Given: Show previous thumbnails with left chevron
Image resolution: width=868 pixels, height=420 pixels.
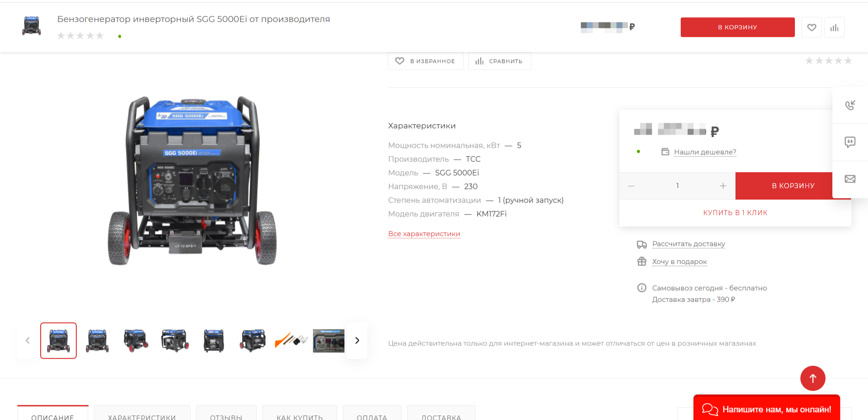Looking at the screenshot, I should click(x=28, y=341).
